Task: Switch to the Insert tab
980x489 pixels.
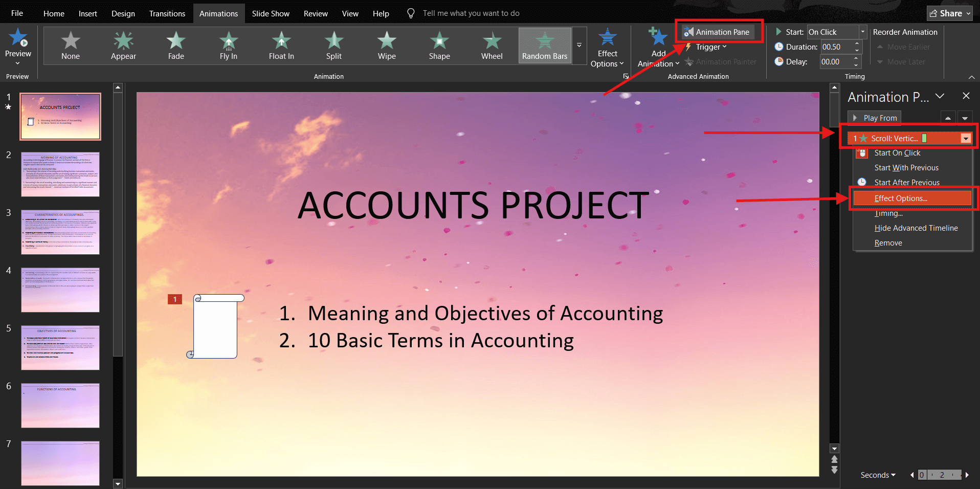Action: pos(87,14)
